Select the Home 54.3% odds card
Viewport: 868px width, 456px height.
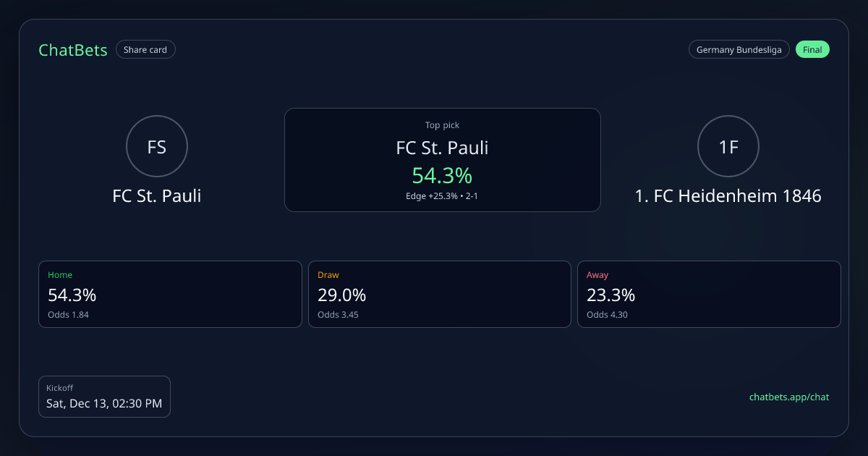pos(170,294)
